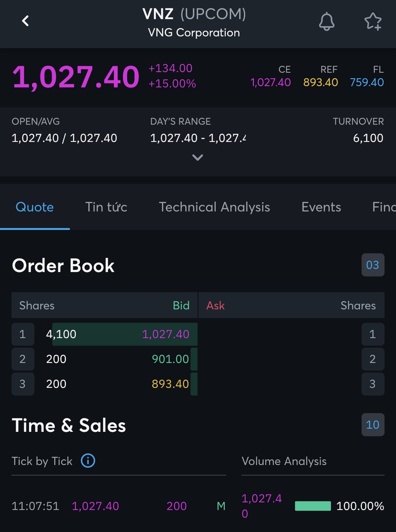Tap the 11:07:51 trade tick row
Viewport: 396px width, 532px height.
coord(118,506)
